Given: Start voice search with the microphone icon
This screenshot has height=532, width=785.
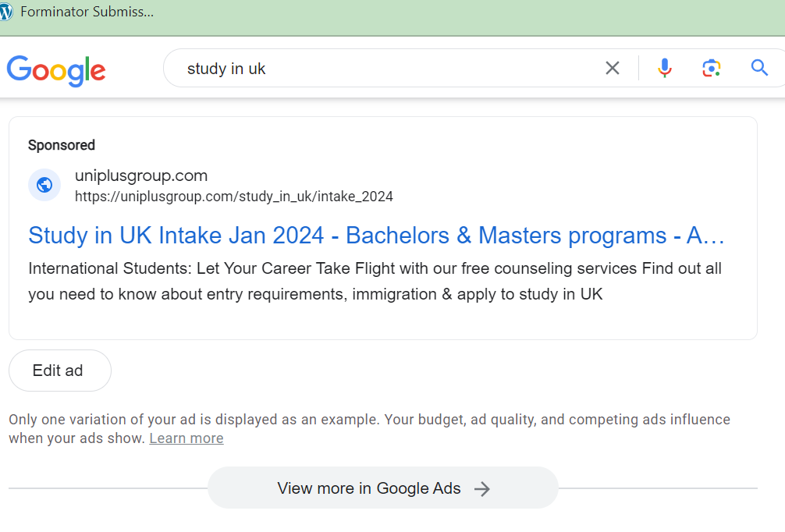Looking at the screenshot, I should 664,69.
